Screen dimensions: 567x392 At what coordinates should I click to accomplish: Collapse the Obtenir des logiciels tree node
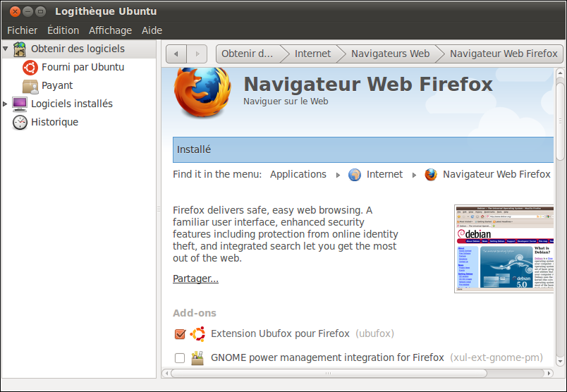[x=5, y=49]
